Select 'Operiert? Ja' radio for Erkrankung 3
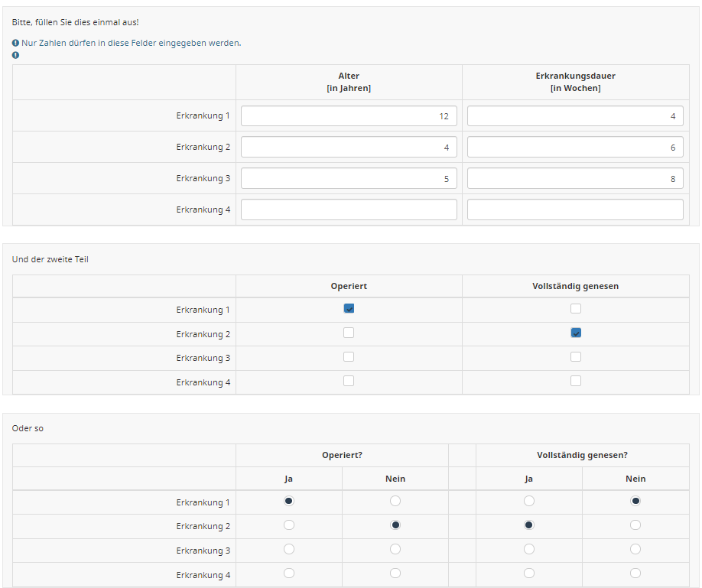The height and width of the screenshot is (588, 702). (289, 550)
